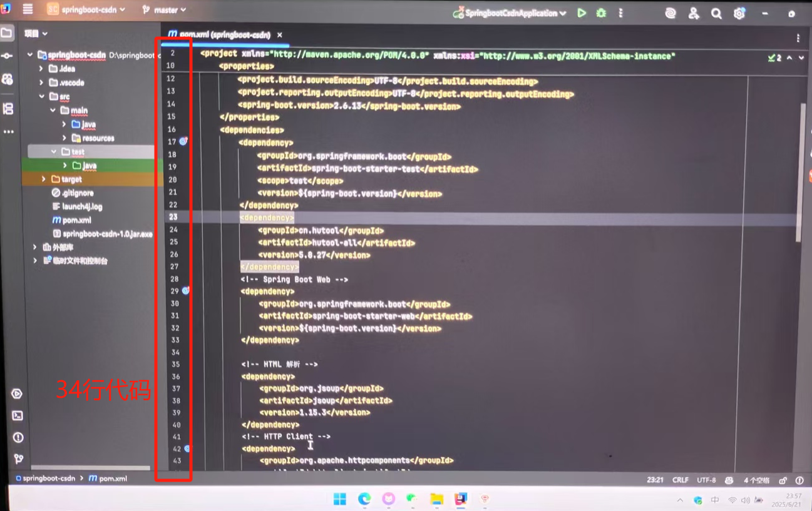This screenshot has width=812, height=511.
Task: Click the inspection warnings checkmark widget
Action: (775, 58)
